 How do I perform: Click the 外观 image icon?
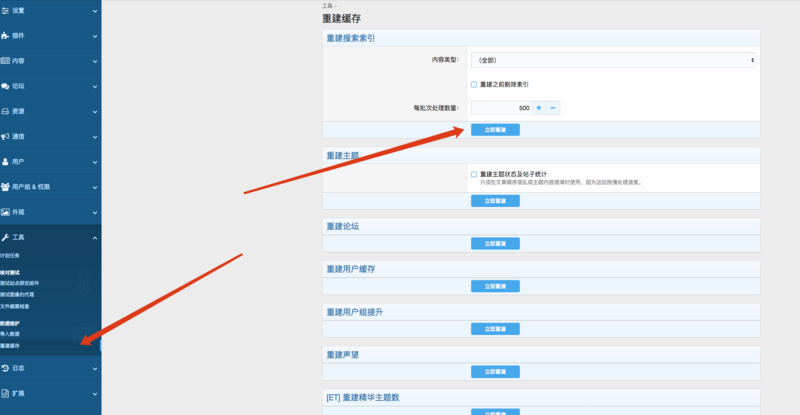[6, 212]
